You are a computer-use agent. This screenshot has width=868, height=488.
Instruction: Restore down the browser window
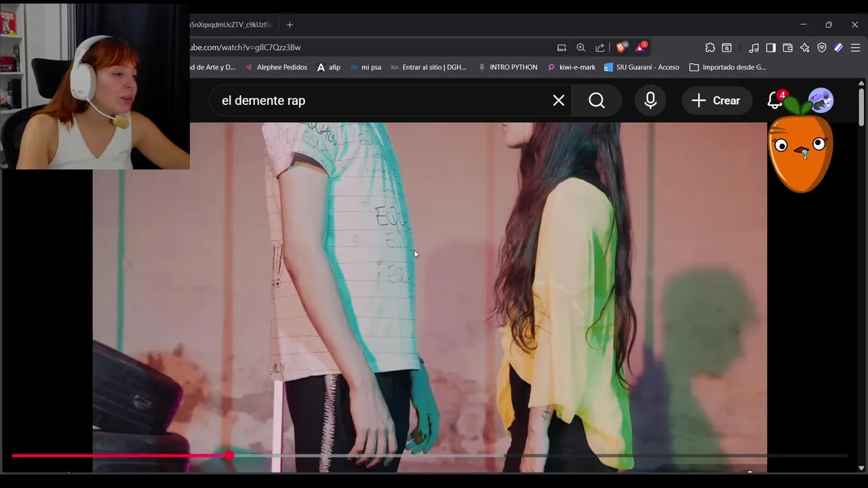[x=829, y=24]
